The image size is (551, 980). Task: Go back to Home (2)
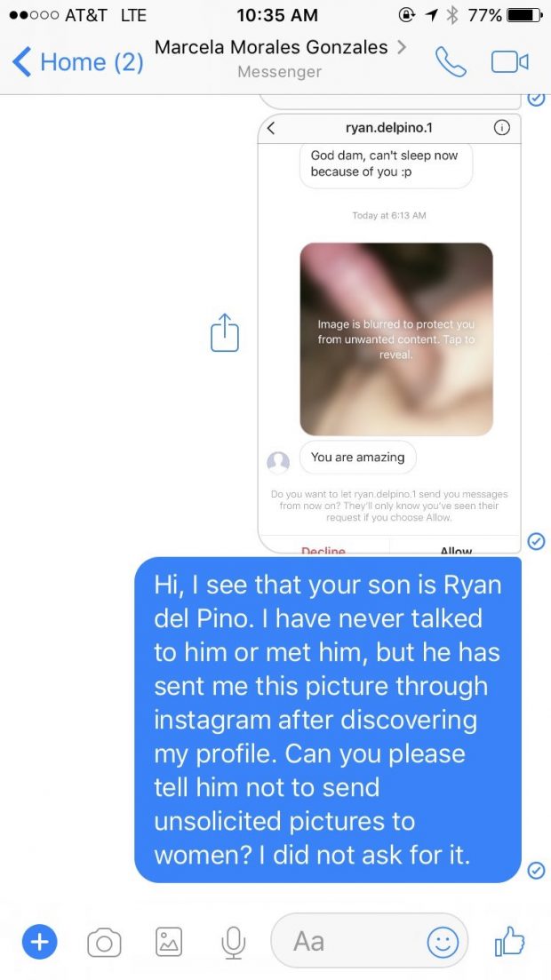[x=78, y=62]
